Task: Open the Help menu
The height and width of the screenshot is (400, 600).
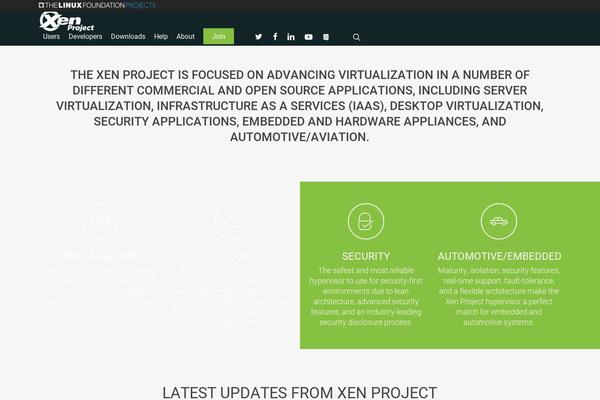Action: tap(161, 36)
